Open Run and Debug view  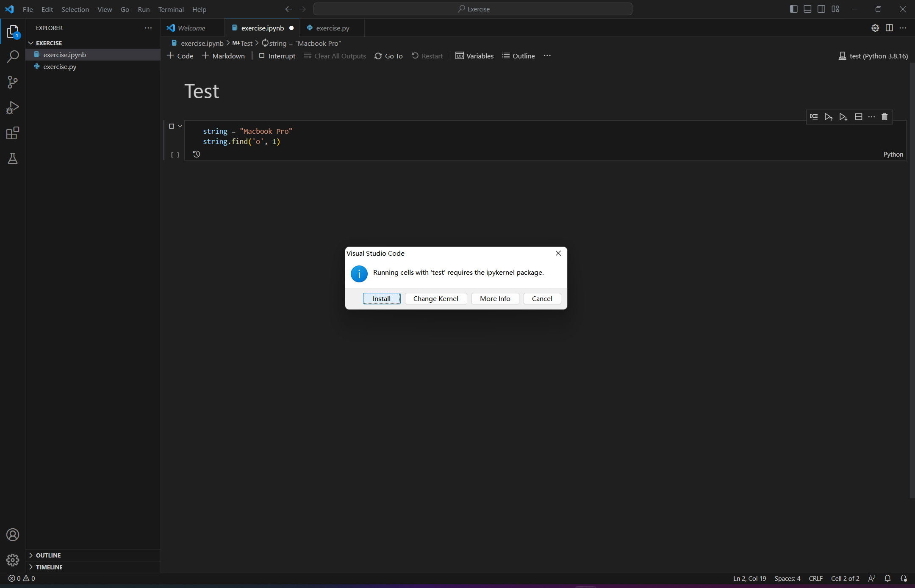point(13,108)
